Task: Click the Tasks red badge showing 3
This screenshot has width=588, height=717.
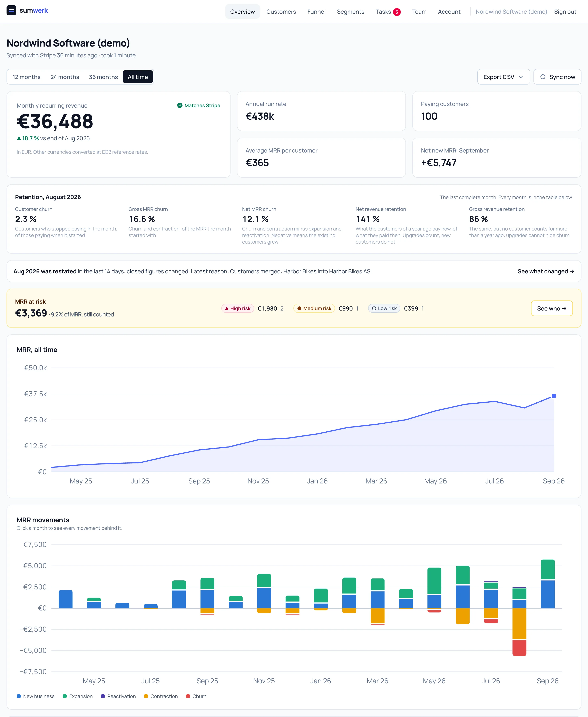Action: (x=397, y=12)
